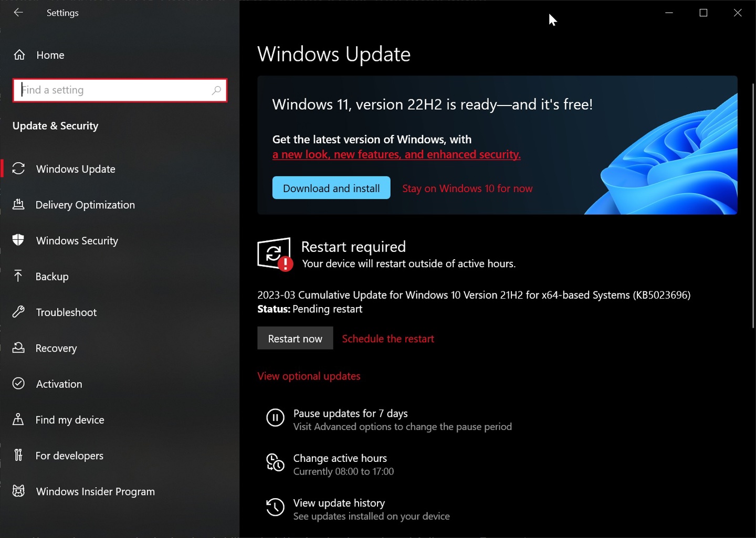
Task: Open the Recovery section
Action: click(x=56, y=348)
